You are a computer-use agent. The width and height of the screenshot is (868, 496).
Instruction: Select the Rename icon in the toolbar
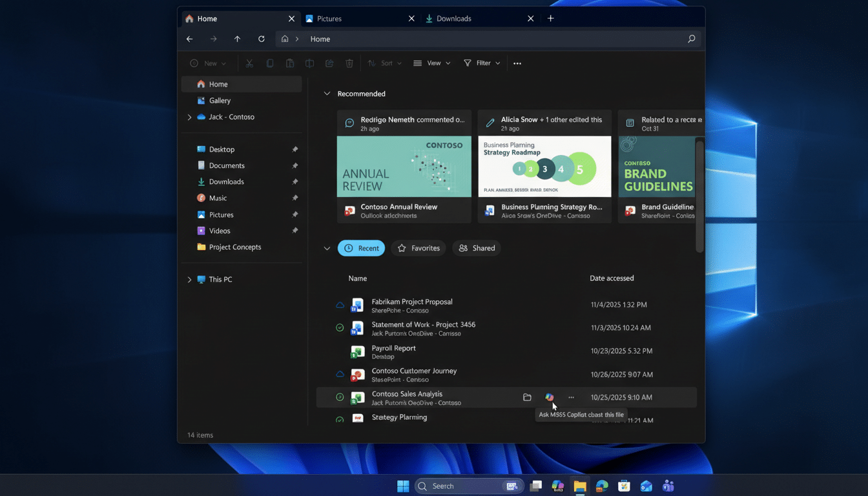click(x=309, y=63)
